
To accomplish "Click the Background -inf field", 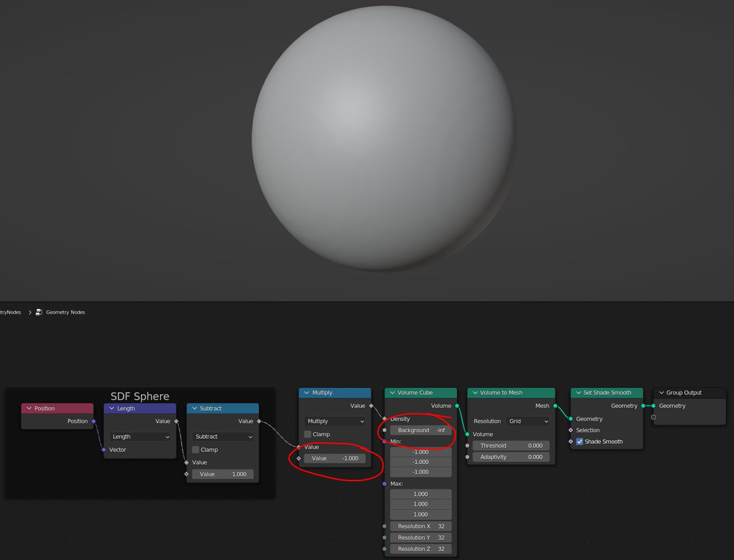I will click(x=421, y=430).
